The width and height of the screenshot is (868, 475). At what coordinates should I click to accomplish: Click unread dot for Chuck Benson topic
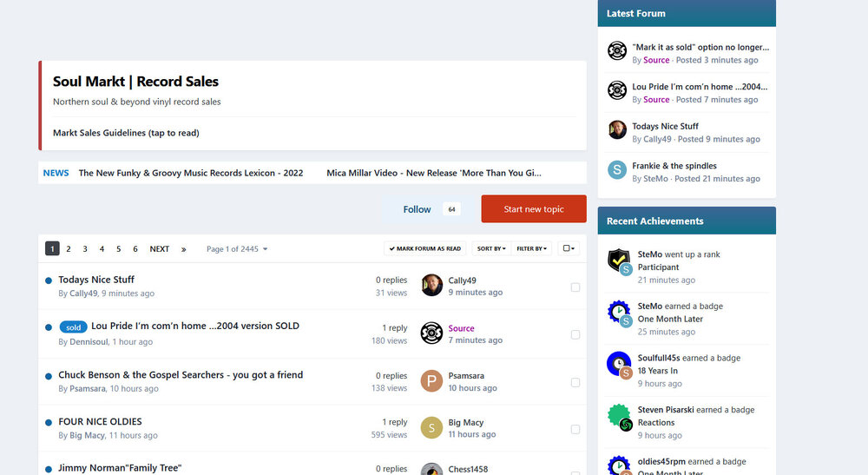(48, 376)
